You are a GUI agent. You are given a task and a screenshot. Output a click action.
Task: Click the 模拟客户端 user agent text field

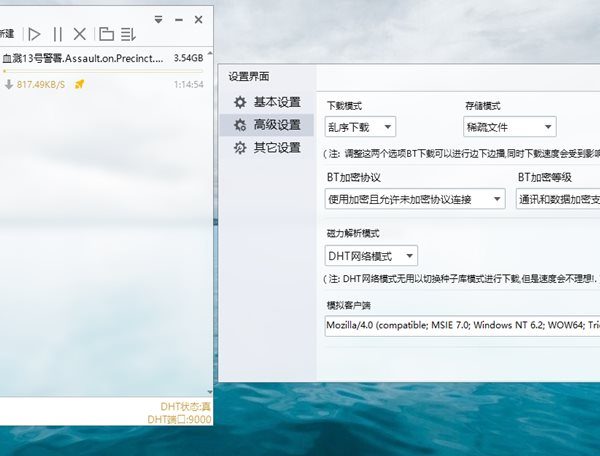(x=461, y=326)
